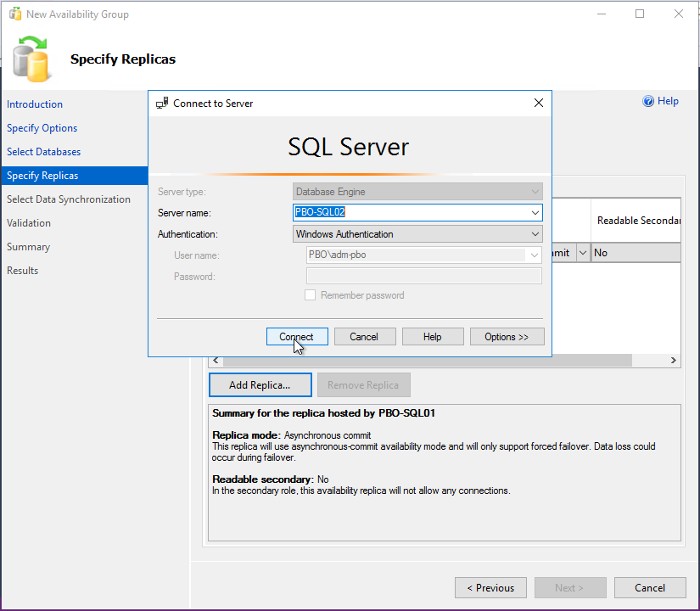Maximize the New Availability Group window
700x611 pixels.
click(640, 14)
